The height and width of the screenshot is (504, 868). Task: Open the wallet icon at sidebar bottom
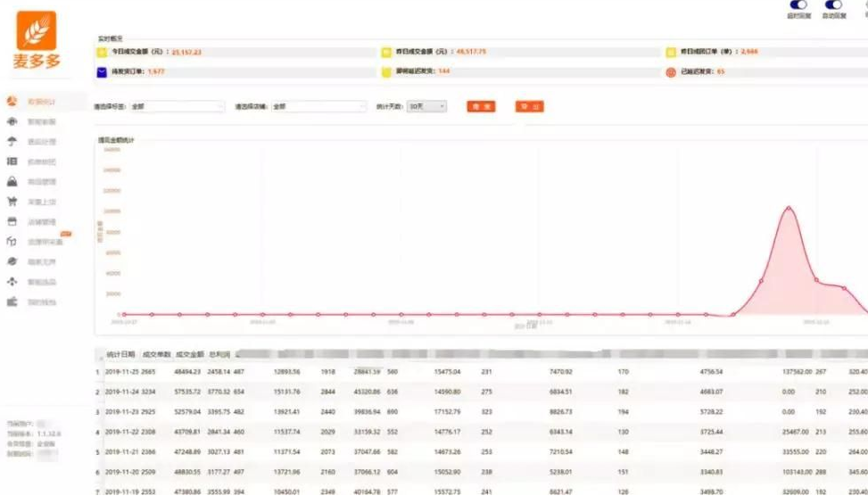(x=12, y=302)
